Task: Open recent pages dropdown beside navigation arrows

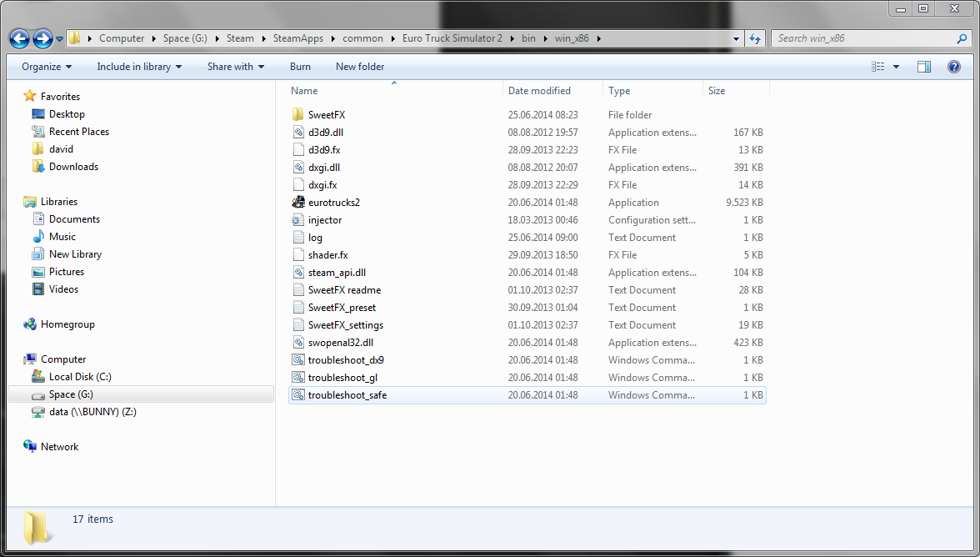Action: pos(59,38)
